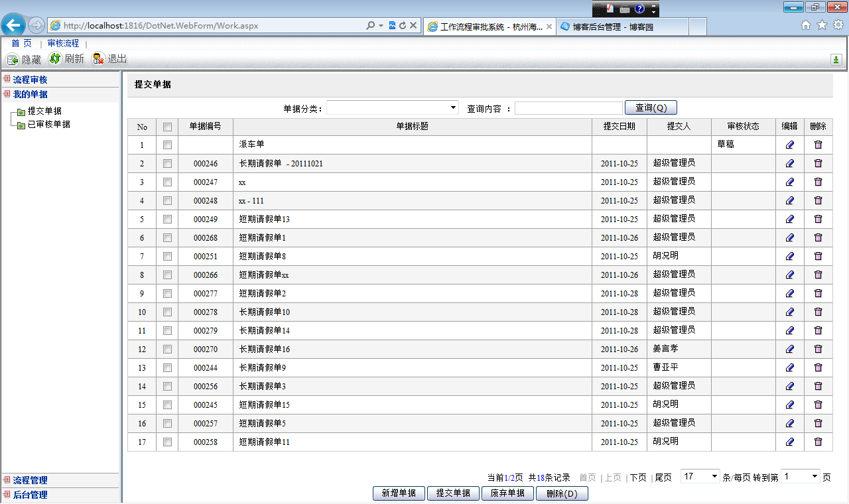The height and width of the screenshot is (504, 849).
Task: Select checkbox for document 000248
Action: [x=167, y=200]
